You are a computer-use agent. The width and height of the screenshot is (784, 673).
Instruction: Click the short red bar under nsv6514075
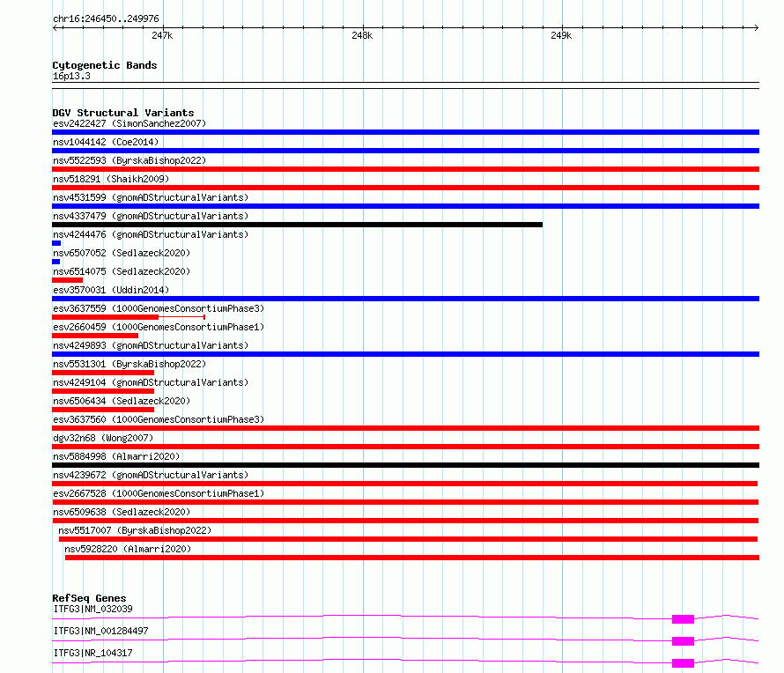[x=68, y=280]
